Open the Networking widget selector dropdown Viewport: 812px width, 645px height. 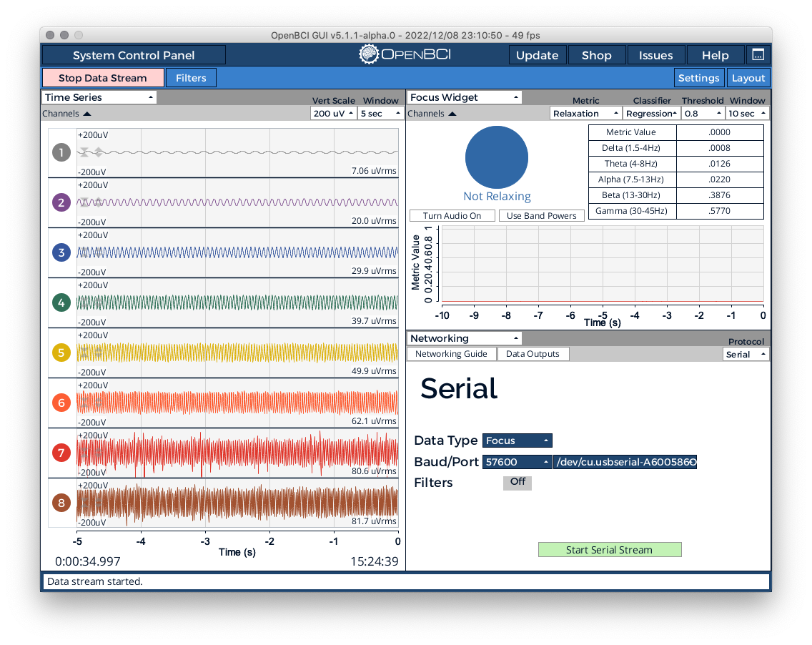pyautogui.click(x=465, y=338)
